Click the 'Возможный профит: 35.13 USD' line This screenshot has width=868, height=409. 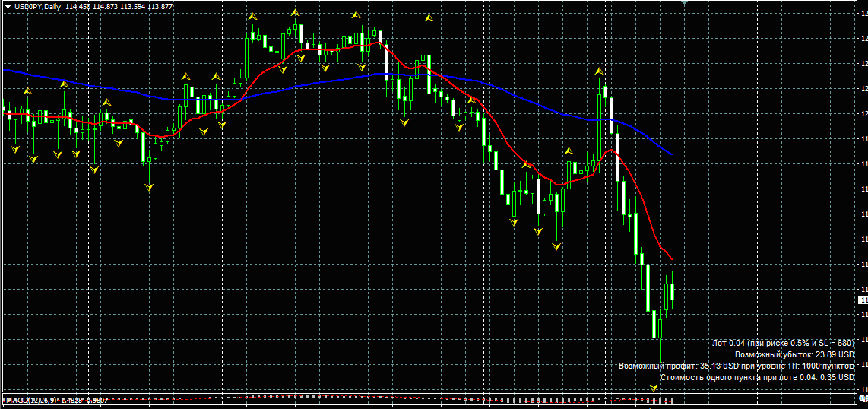[x=737, y=366]
